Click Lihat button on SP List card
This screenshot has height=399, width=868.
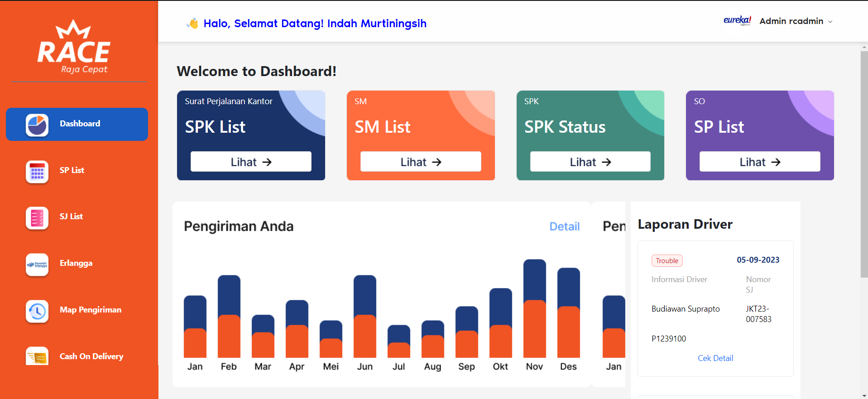point(760,162)
